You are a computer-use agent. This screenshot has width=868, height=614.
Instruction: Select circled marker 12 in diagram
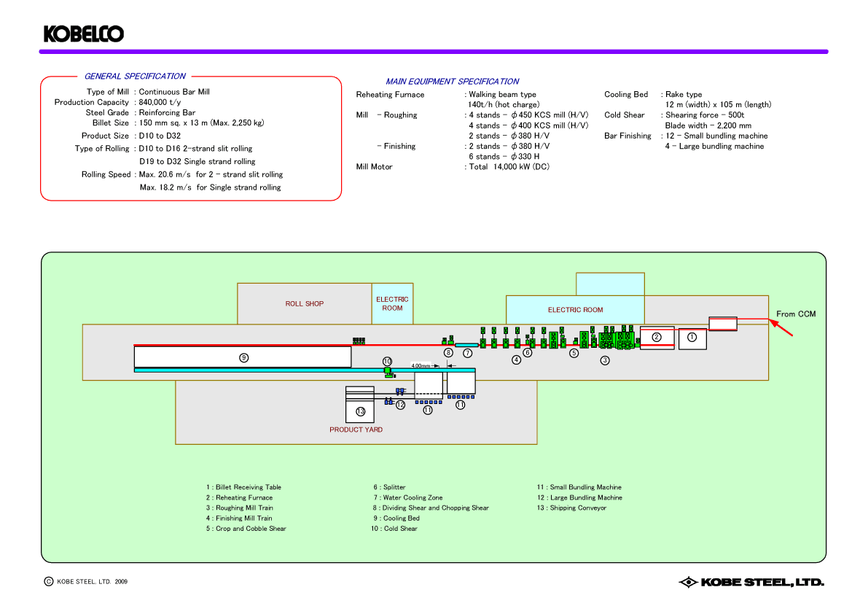coord(401,405)
